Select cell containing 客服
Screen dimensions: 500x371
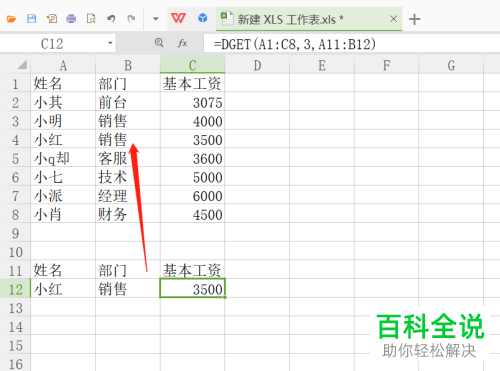tap(128, 158)
